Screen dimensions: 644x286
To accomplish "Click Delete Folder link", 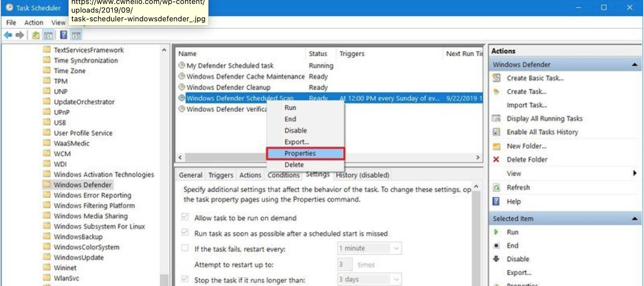I will tap(527, 160).
